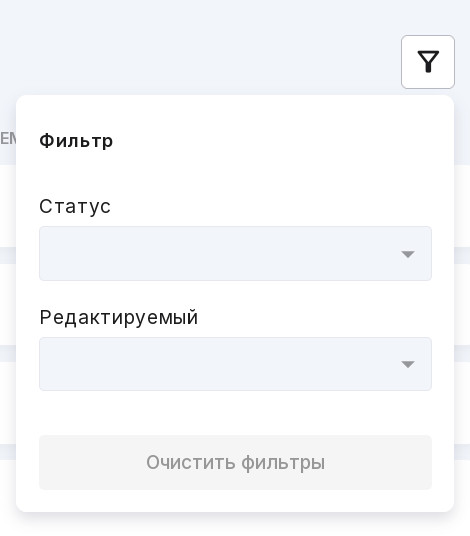Open the Редактируемый dropdown field
The image size is (470, 536).
click(x=235, y=364)
